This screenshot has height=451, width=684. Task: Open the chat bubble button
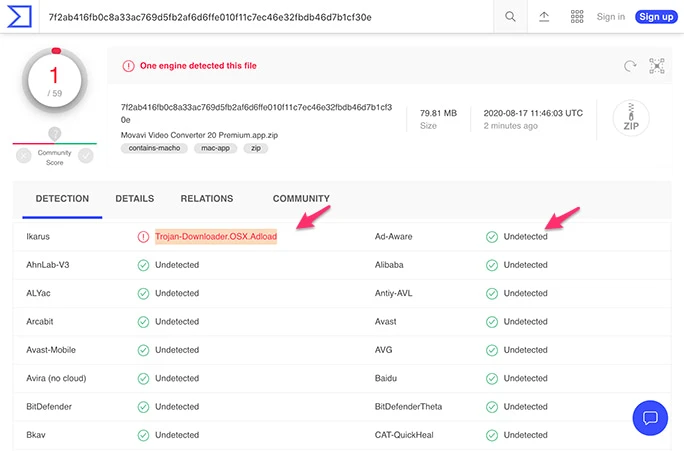tap(650, 418)
